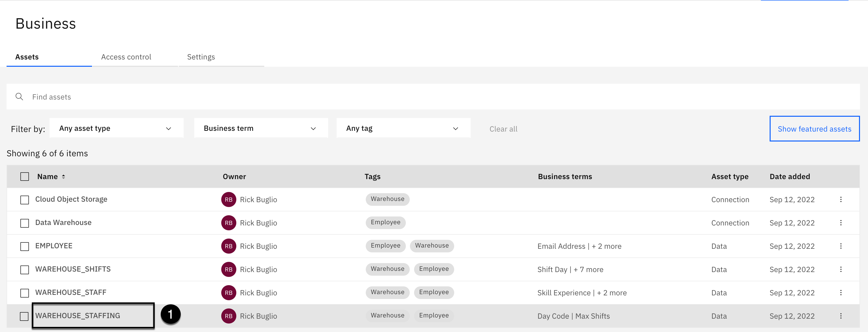
Task: Expand the Any asset type dropdown
Action: (116, 128)
